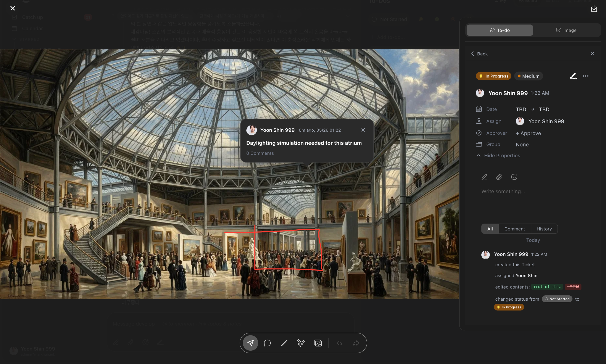This screenshot has width=606, height=364.
Task: Click Yoon Shin 999 avatar in activity log
Action: coord(485,254)
